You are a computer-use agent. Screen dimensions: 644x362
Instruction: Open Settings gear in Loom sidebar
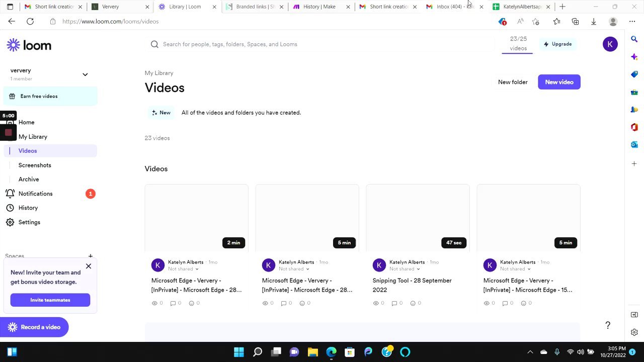pos(10,222)
